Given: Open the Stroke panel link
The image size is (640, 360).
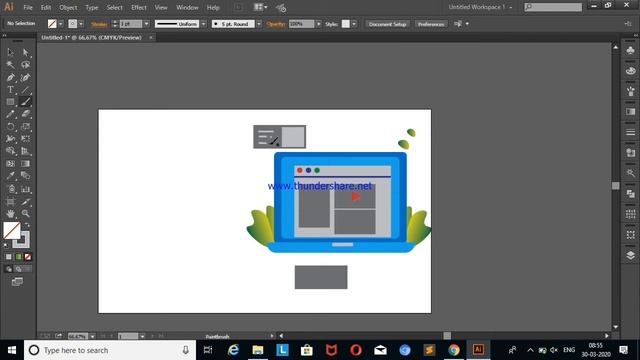Looking at the screenshot, I should click(99, 24).
